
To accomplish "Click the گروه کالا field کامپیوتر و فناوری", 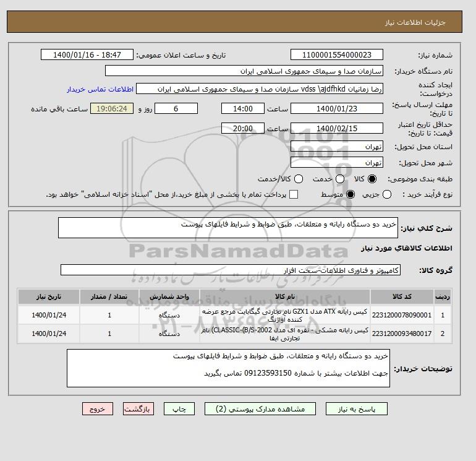I will point(231,270).
